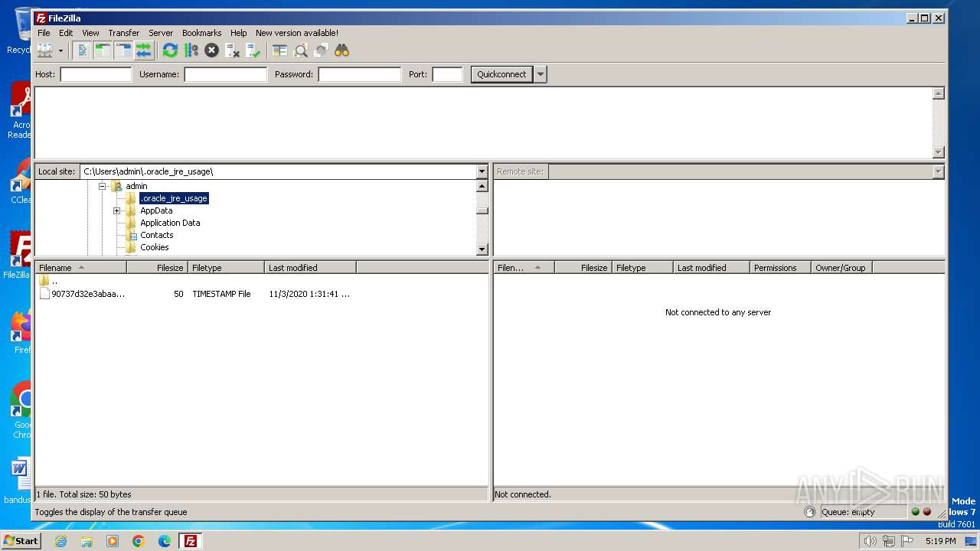Open Internet Explorer from taskbar
This screenshot has height=551, width=980.
click(60, 541)
